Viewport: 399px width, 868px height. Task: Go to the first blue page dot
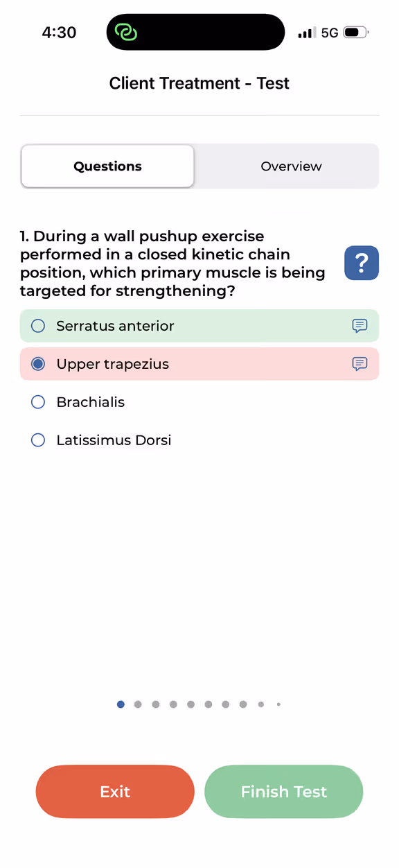click(x=121, y=704)
